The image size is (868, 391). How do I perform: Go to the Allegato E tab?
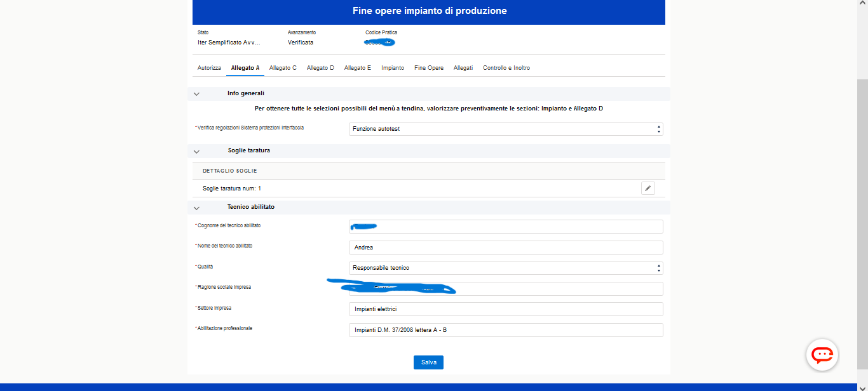358,68
